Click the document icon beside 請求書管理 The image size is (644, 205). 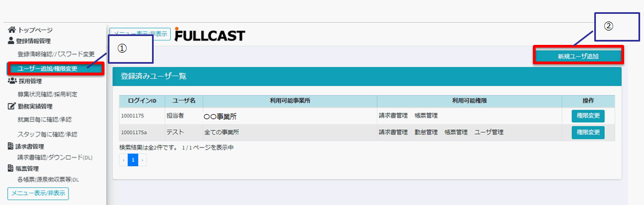[x=11, y=146]
